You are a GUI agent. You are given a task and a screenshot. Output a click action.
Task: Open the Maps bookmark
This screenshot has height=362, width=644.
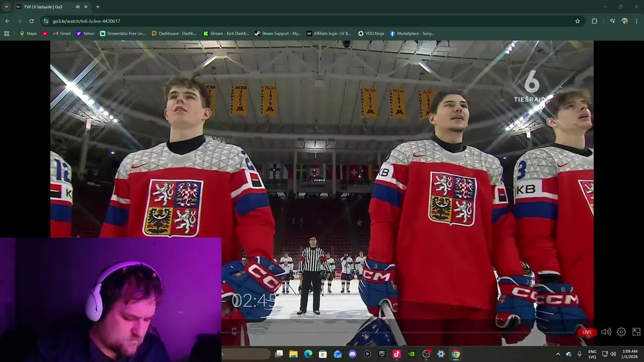(28, 34)
